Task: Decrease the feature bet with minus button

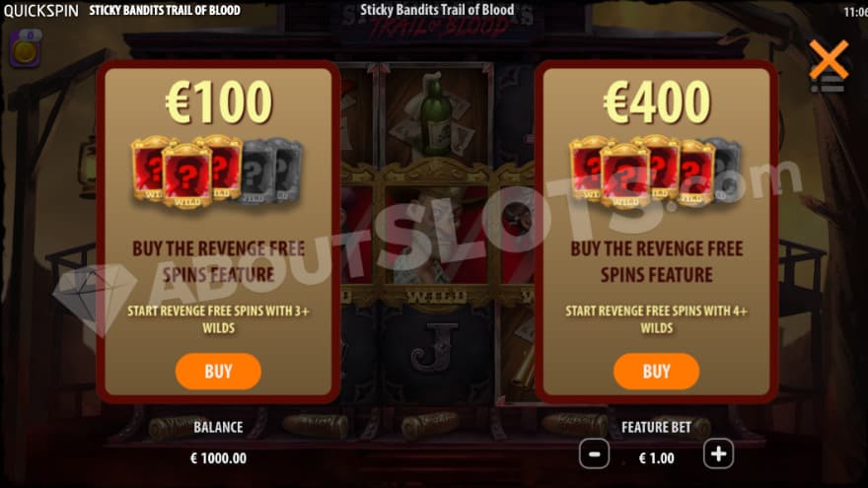Action: [x=594, y=454]
